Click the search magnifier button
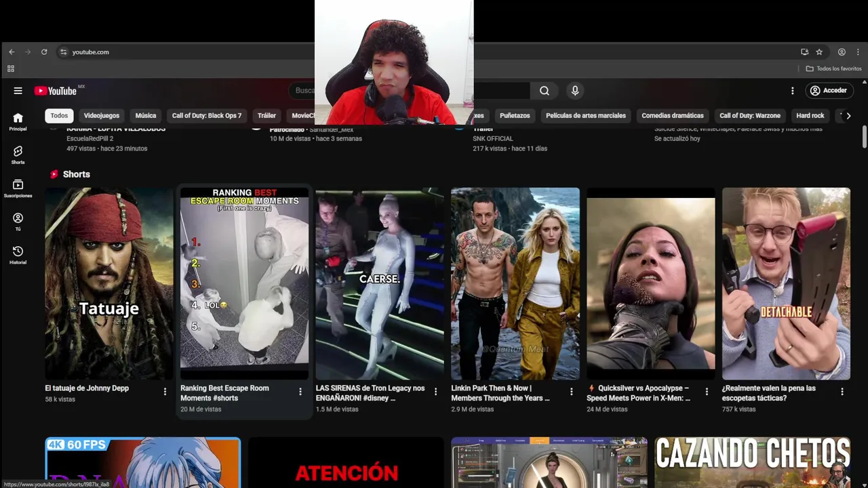This screenshot has width=868, height=488. 545,91
